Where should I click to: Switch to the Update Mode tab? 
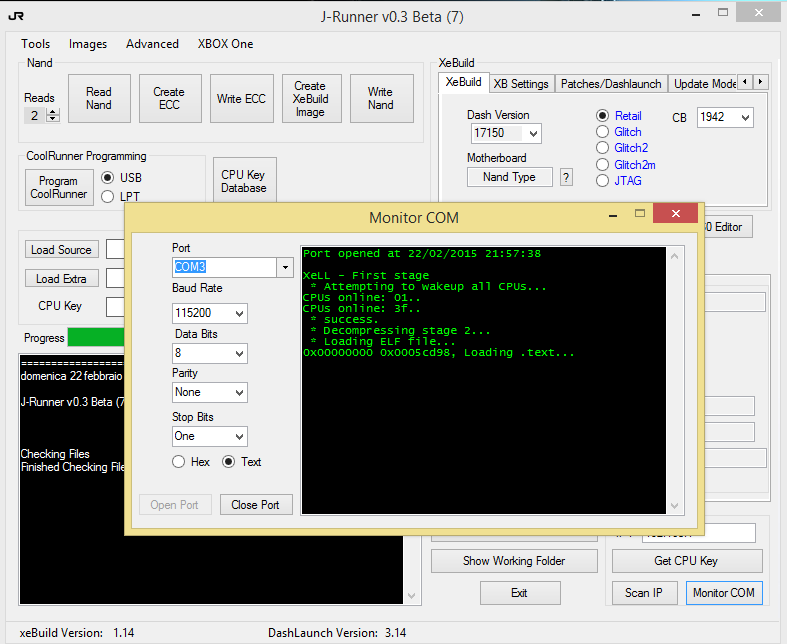point(704,84)
